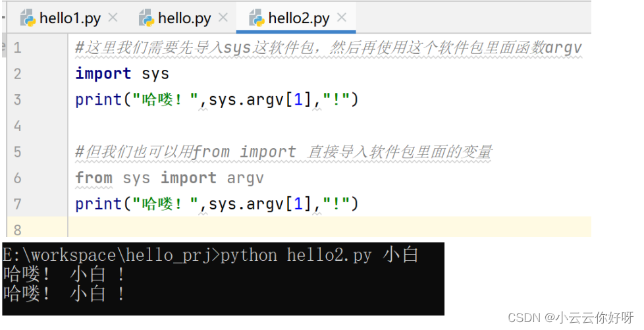
Task: Click the Python file icon of hello1.py
Action: click(28, 18)
